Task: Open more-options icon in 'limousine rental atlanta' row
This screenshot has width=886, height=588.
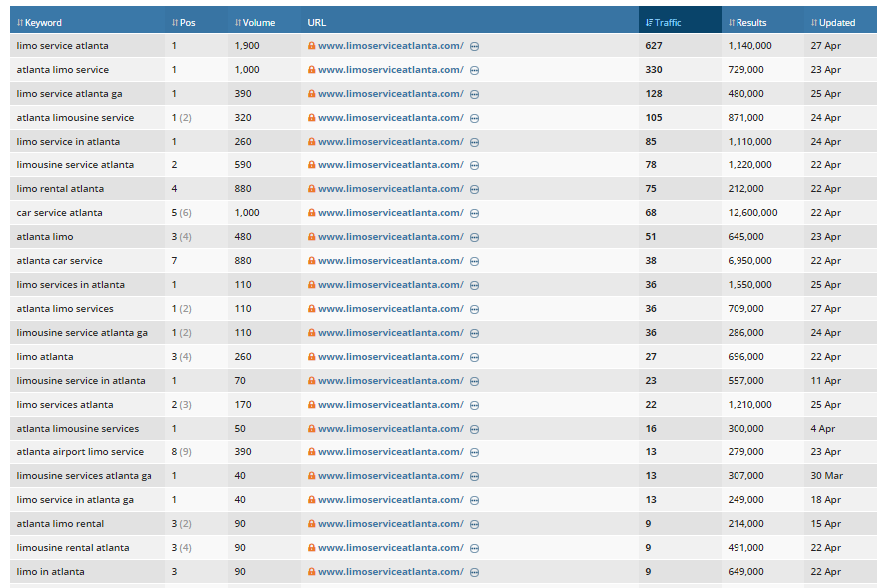Action: [x=475, y=548]
